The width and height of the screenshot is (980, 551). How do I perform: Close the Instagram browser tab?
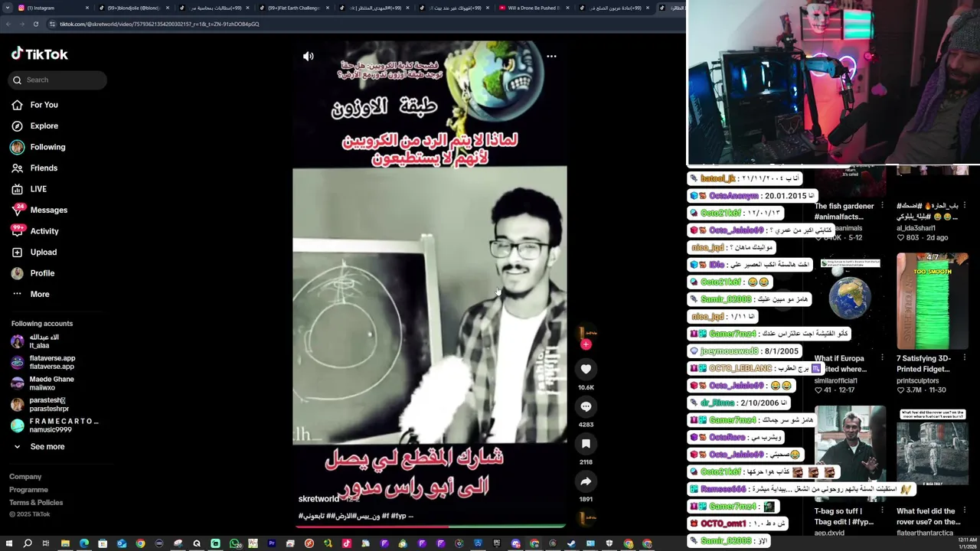pyautogui.click(x=87, y=8)
